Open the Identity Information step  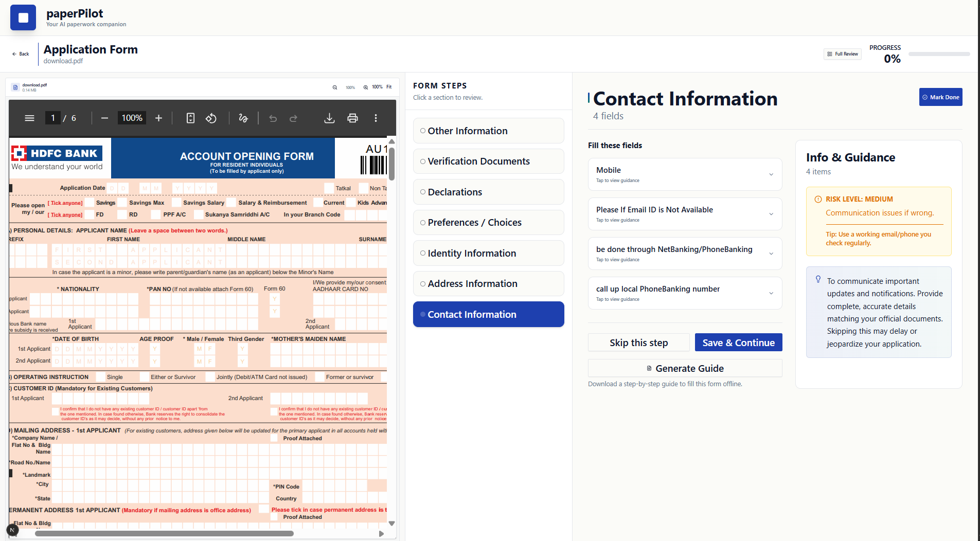tap(488, 253)
